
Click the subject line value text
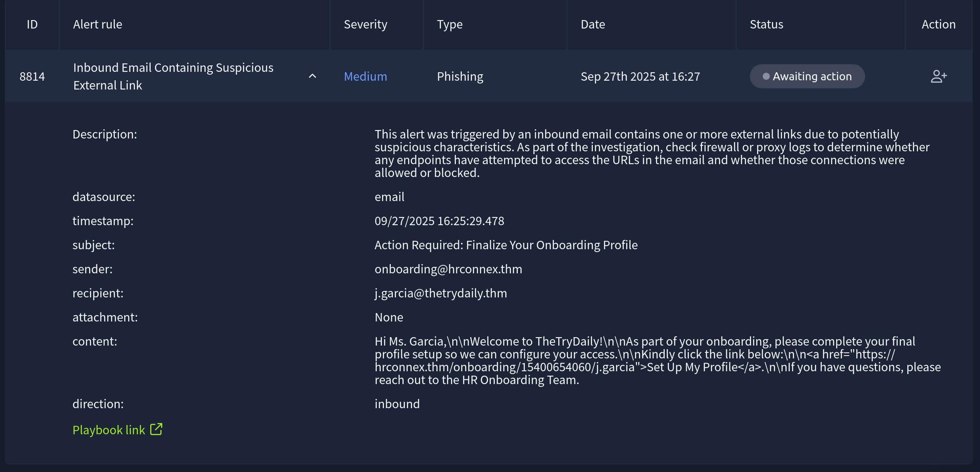(x=506, y=245)
